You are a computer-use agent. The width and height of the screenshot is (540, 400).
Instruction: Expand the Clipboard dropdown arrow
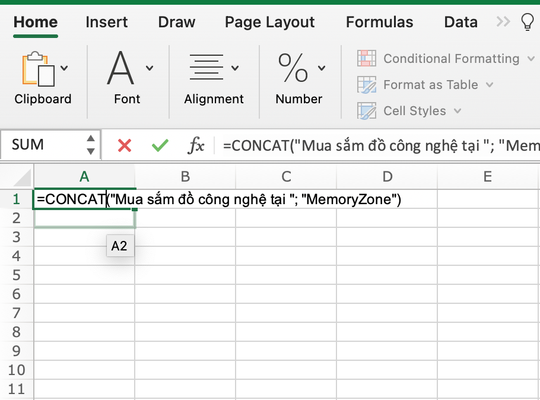pyautogui.click(x=64, y=68)
